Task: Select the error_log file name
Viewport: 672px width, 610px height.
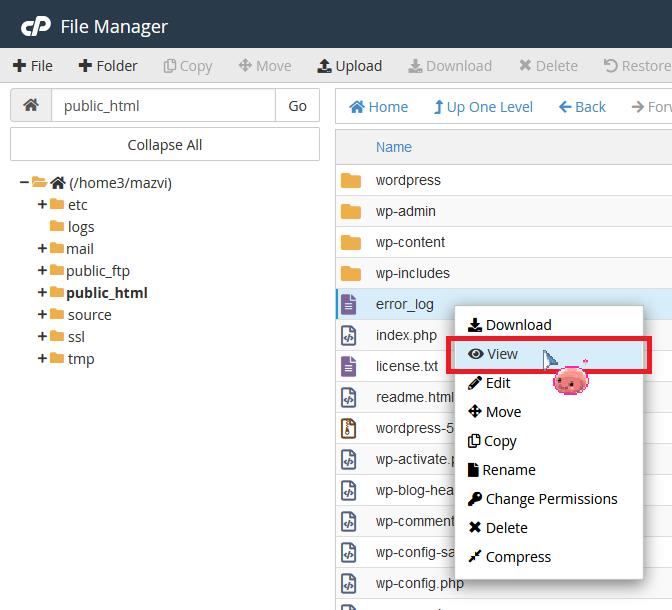Action: pyautogui.click(x=405, y=304)
